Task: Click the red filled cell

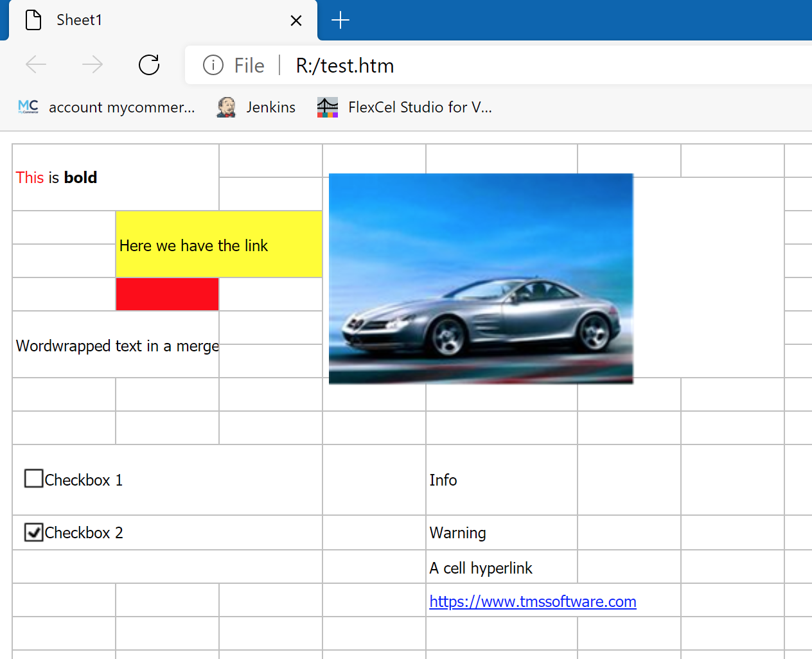Action: pos(167,294)
